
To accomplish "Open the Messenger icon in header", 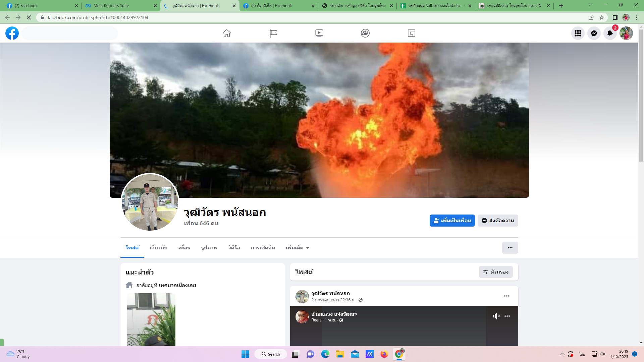I will [594, 33].
